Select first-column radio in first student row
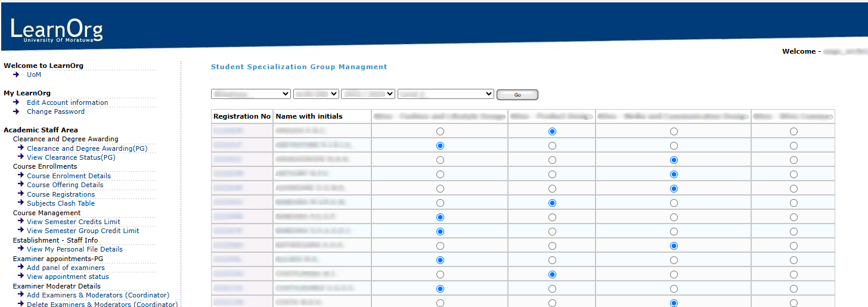The height and width of the screenshot is (307, 868). click(440, 131)
